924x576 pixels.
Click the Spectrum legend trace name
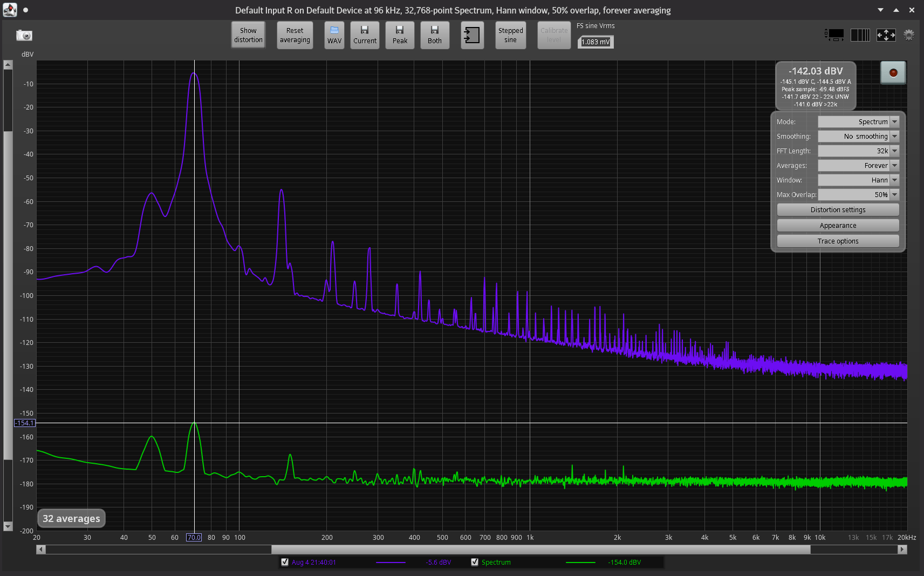[496, 563]
